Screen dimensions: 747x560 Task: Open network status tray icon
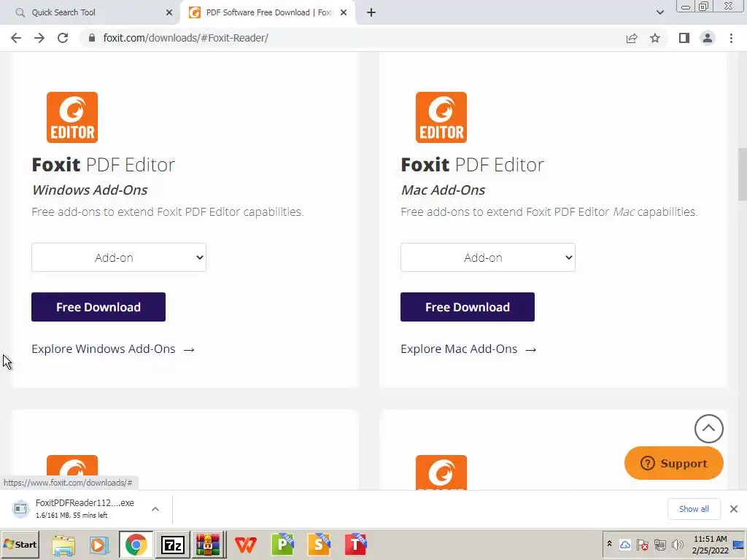click(x=659, y=544)
